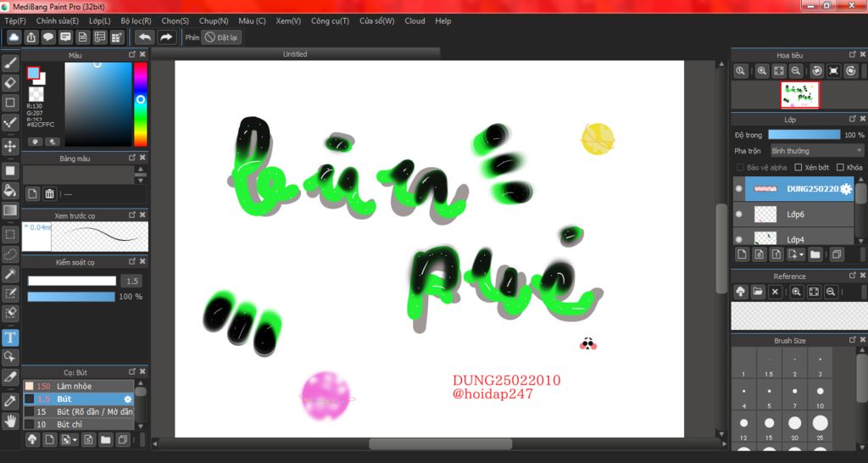Screen dimensions: 868x463
Task: Select the Gradient tool
Action: (10, 210)
